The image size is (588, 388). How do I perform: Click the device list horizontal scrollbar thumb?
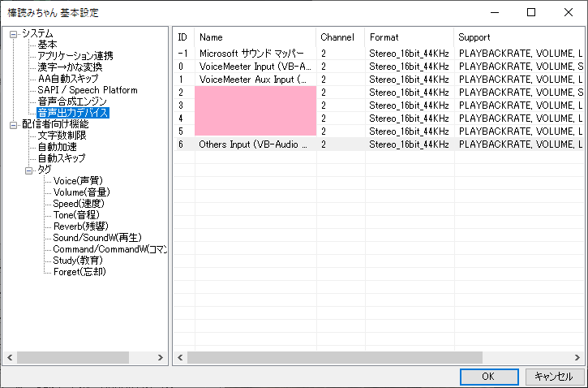(335, 358)
